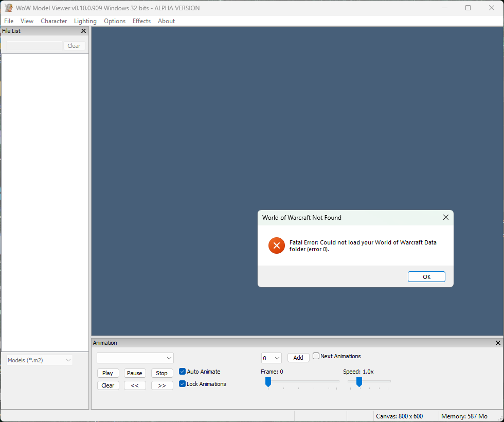Image resolution: width=504 pixels, height=422 pixels.
Task: Close the File List panel
Action: (83, 31)
